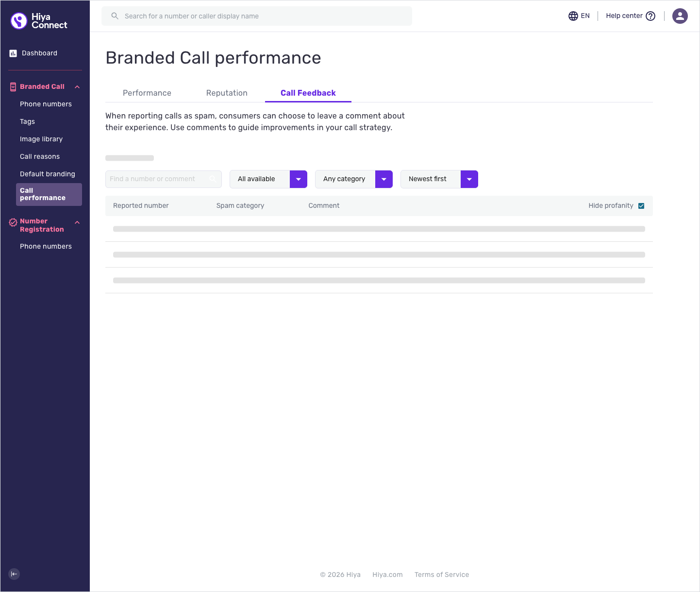Click the © 2026 Hiya footer text

pyautogui.click(x=340, y=575)
